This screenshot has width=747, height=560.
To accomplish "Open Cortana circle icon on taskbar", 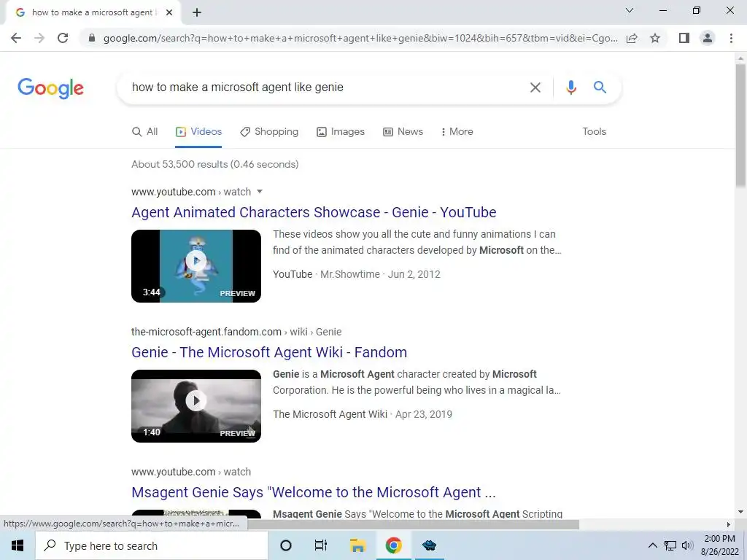I will coord(286,545).
